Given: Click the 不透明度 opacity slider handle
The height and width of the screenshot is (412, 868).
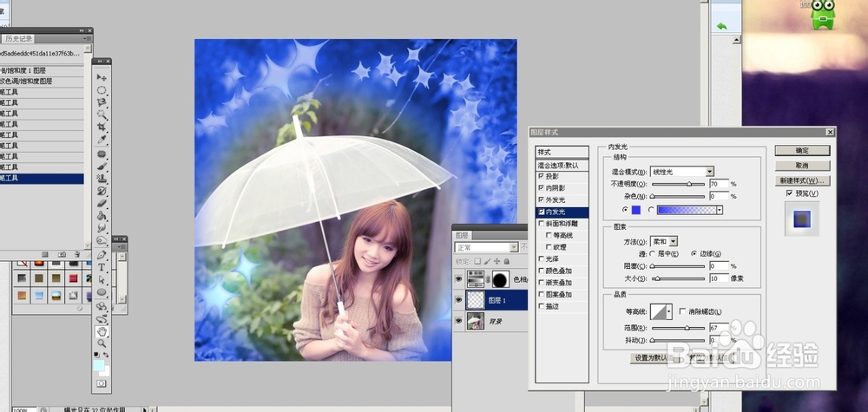Looking at the screenshot, I should click(689, 184).
